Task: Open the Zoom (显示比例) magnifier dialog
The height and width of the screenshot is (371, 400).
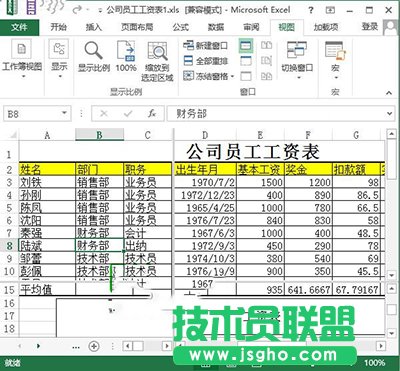Action: click(94, 57)
